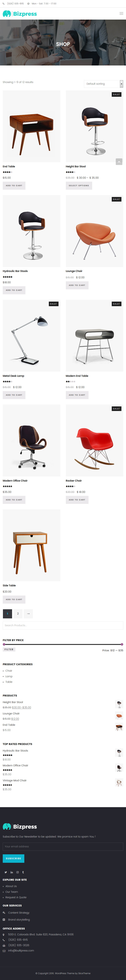The width and height of the screenshot is (126, 980).
Task: Click Select Options for Height Bar Stool
Action: pyautogui.click(x=79, y=185)
